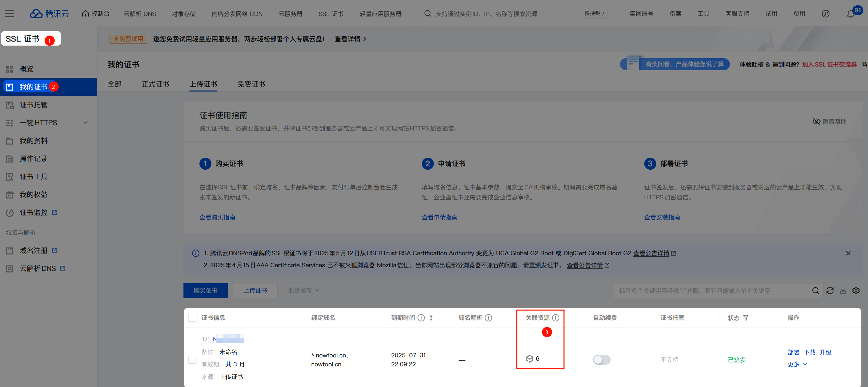Go to the 控制台 console home

[96, 13]
